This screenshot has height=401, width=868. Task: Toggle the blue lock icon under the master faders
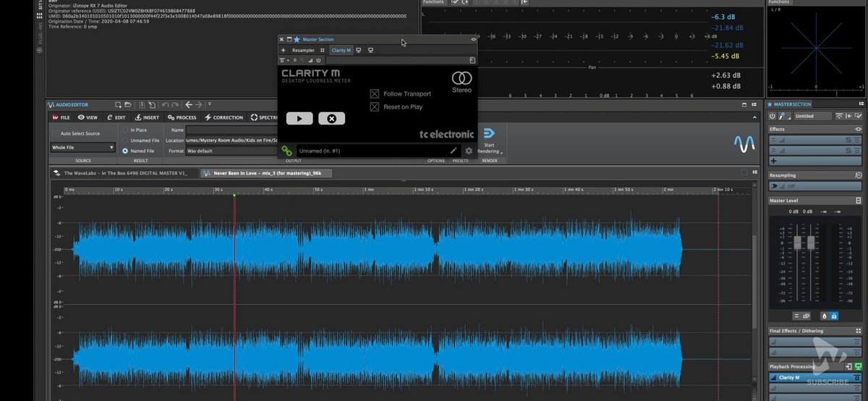833,316
